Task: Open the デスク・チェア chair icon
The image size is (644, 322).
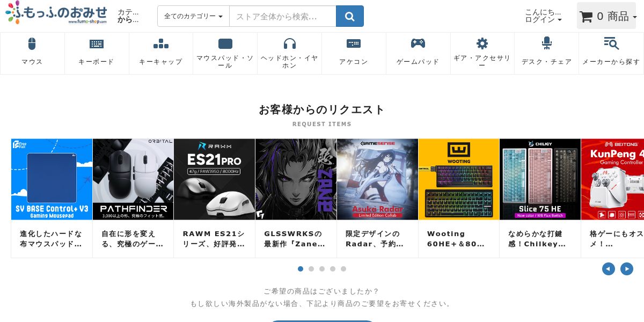Action: coord(547,43)
